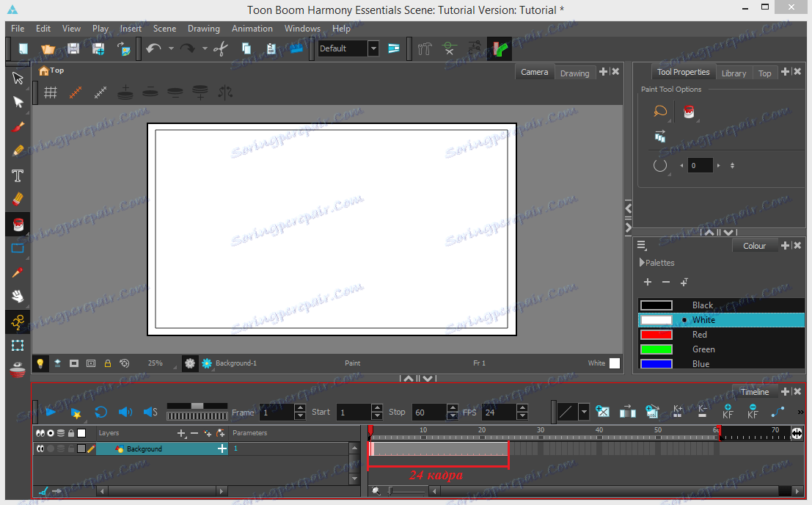Switch to the Library tab
The height and width of the screenshot is (505, 812).
[734, 73]
